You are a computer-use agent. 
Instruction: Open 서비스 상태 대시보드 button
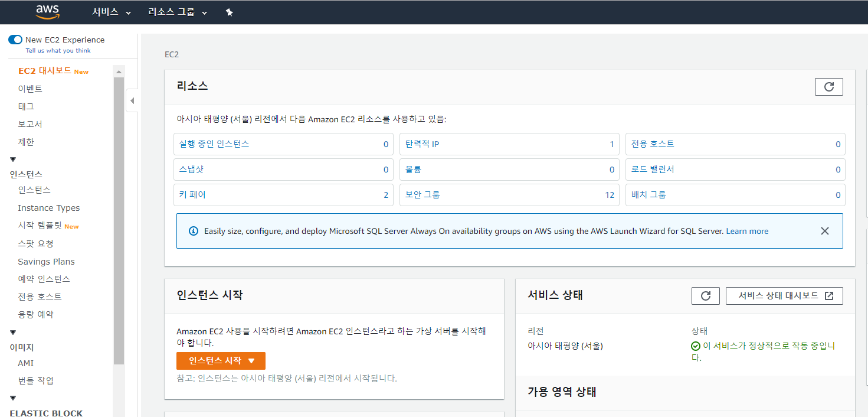click(784, 296)
